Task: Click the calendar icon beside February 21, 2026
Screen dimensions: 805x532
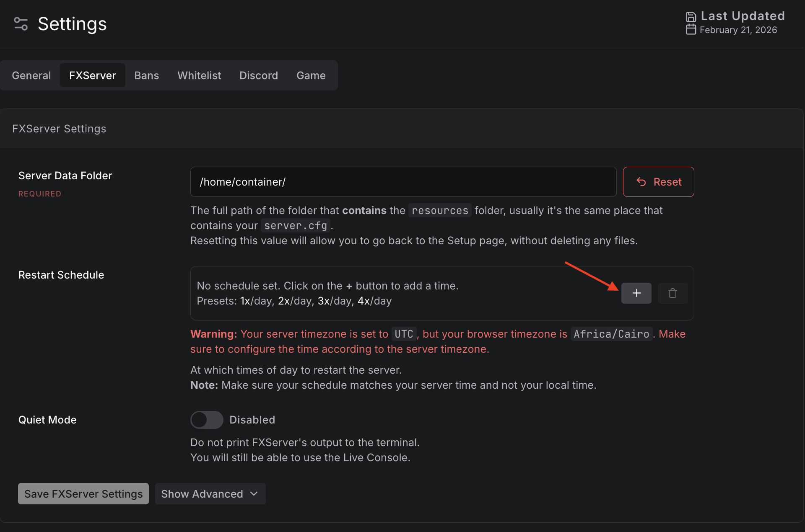Action: [691, 29]
